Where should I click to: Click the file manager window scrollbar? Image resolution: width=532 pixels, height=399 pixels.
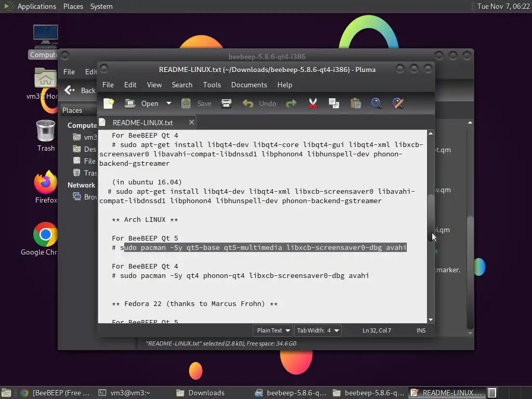click(x=470, y=271)
